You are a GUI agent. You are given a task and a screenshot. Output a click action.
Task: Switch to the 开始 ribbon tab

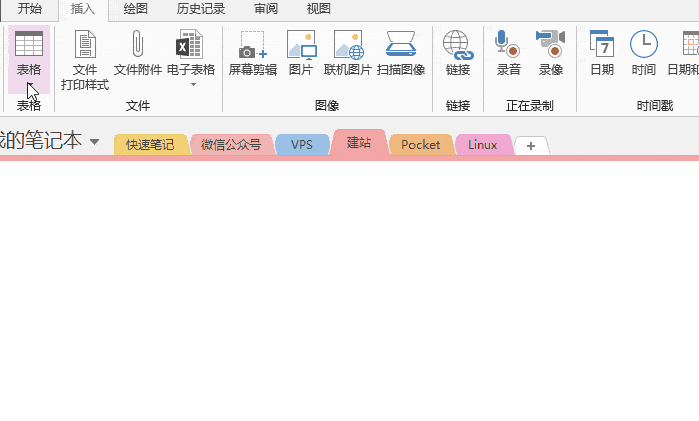30,9
